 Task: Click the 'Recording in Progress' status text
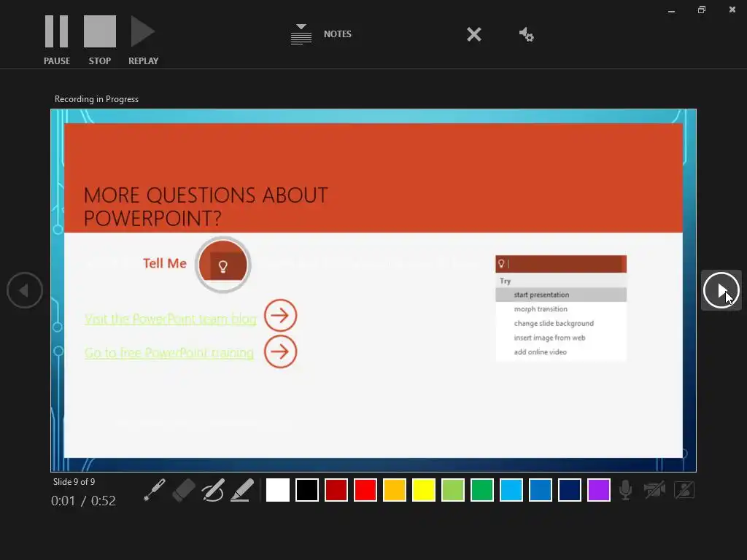[x=97, y=99]
